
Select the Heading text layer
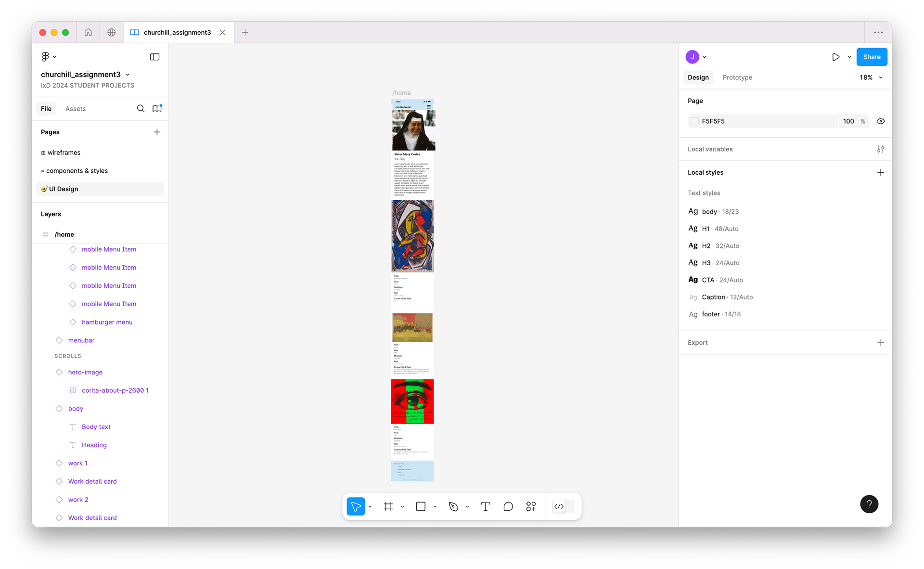click(94, 445)
